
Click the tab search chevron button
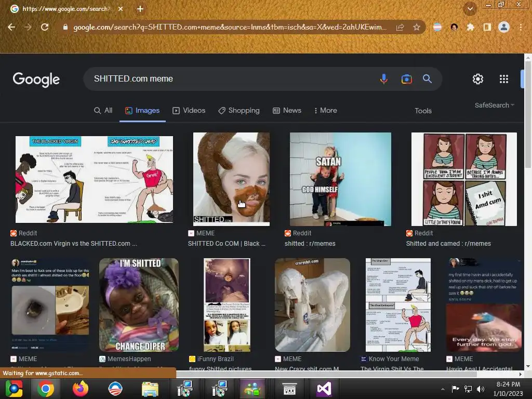point(470,9)
